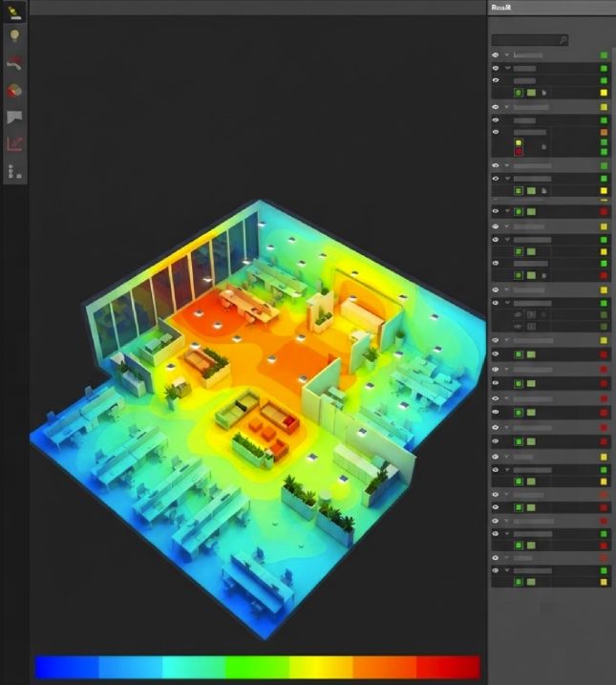Pick the yellow segment of color scale
Viewport: 616px width, 685px height.
click(321, 667)
